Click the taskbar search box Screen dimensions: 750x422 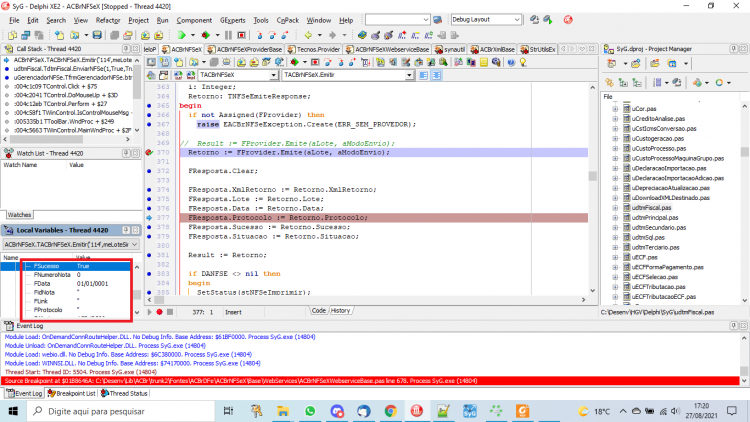click(x=120, y=411)
